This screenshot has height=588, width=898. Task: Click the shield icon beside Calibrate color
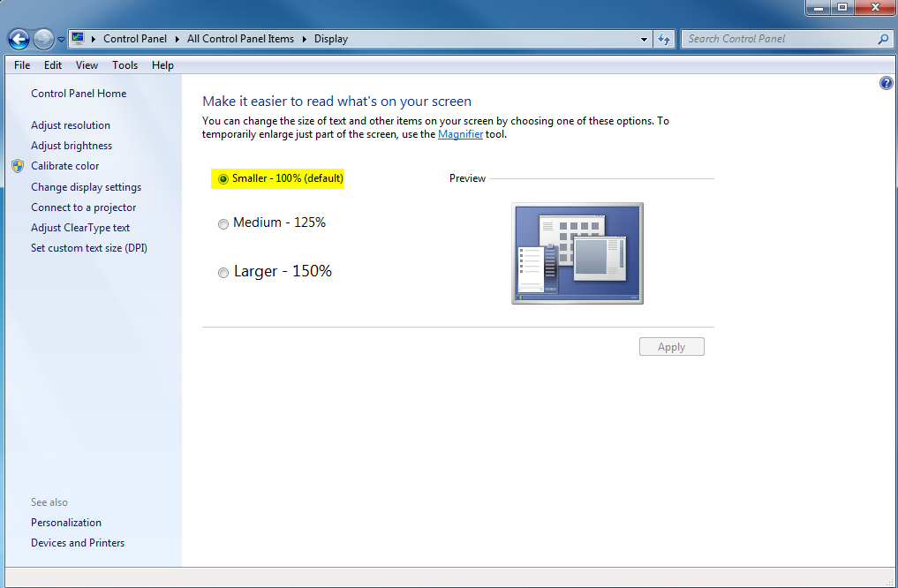[18, 166]
